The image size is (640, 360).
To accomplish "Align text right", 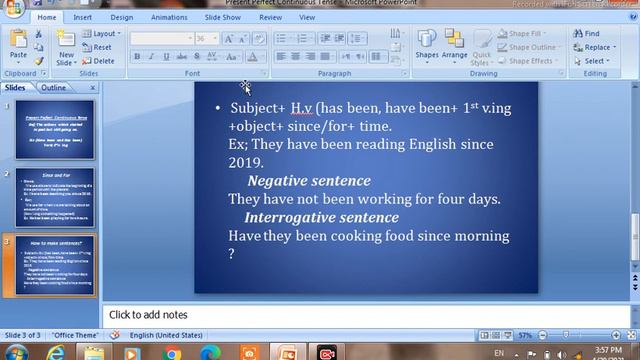I will 310,56.
